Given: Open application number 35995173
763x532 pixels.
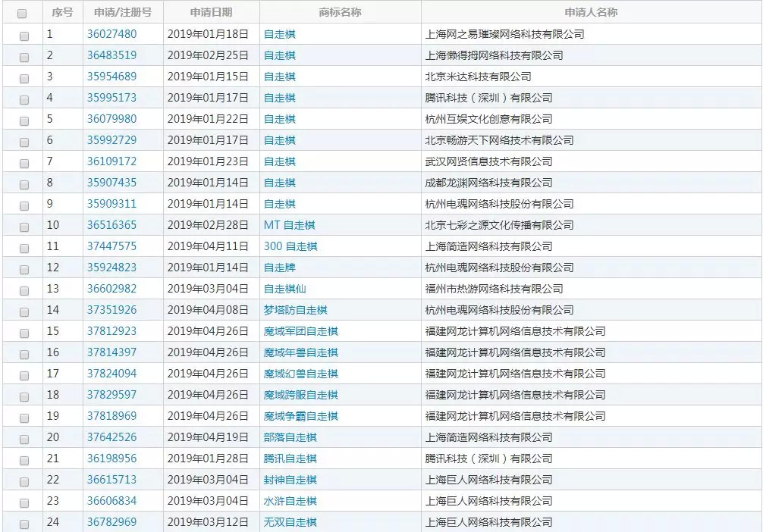Looking at the screenshot, I should 112,98.
